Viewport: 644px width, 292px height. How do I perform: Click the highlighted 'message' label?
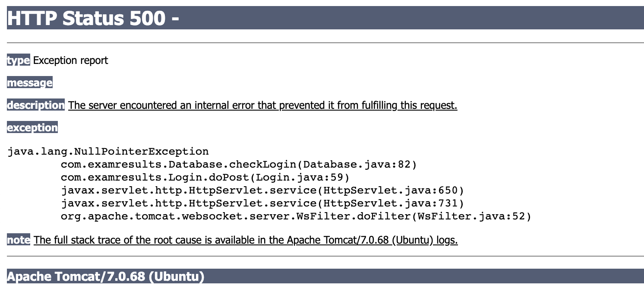click(29, 83)
